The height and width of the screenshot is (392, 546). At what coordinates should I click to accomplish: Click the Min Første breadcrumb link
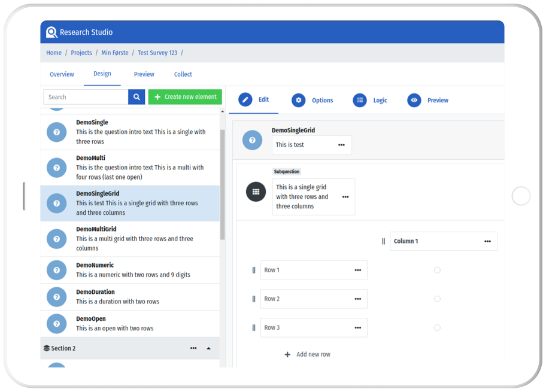(x=115, y=53)
